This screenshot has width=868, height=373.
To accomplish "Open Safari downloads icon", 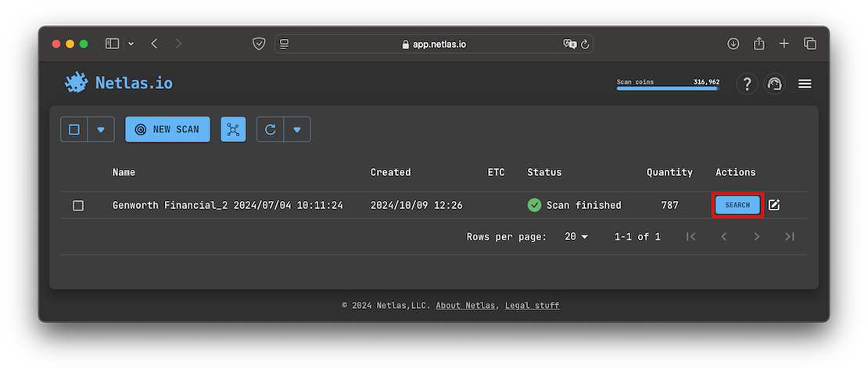I will (733, 44).
